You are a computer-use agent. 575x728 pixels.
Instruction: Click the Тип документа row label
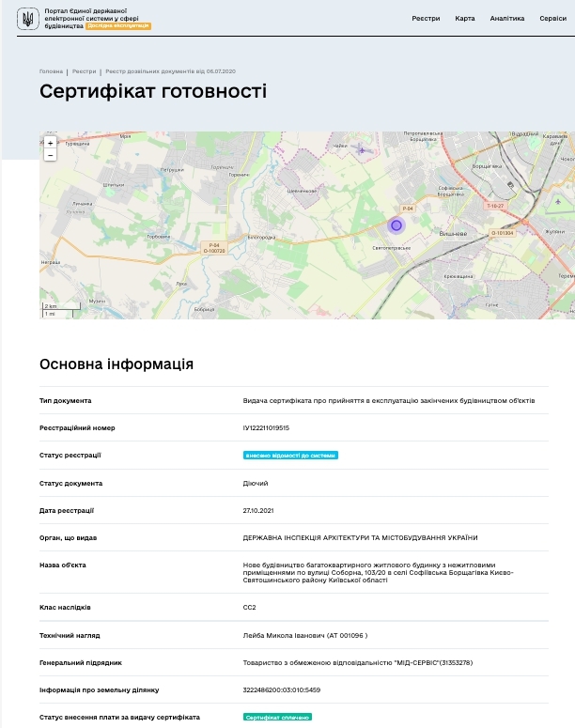[66, 401]
